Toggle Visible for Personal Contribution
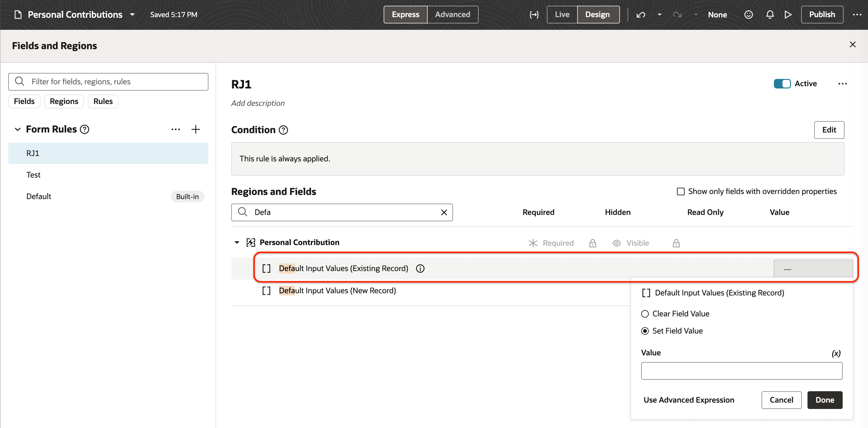The height and width of the screenshot is (428, 868). (x=631, y=243)
